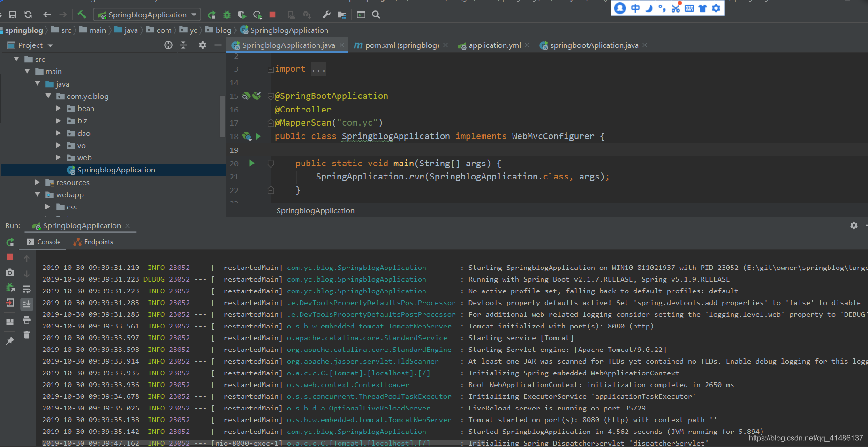Click the Exit red arrow icon in Run panel
Viewport: 868px width, 447px height.
[10, 303]
